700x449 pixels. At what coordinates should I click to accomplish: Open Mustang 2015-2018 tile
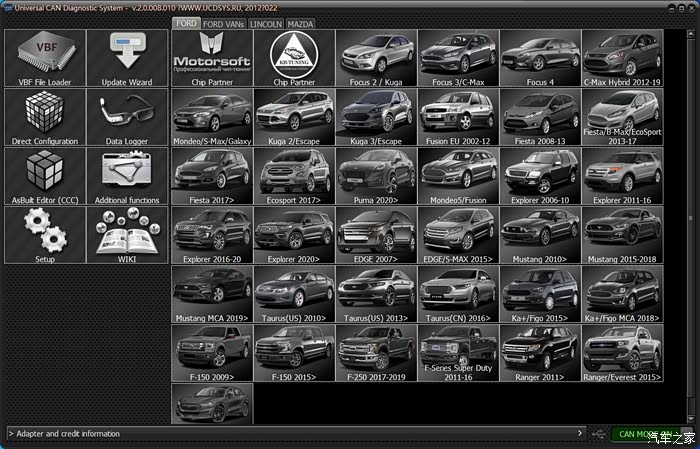pos(623,235)
